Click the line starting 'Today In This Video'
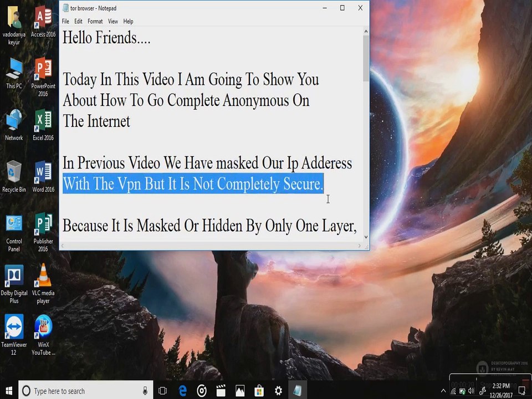Image resolution: width=532 pixels, height=399 pixels. click(191, 79)
